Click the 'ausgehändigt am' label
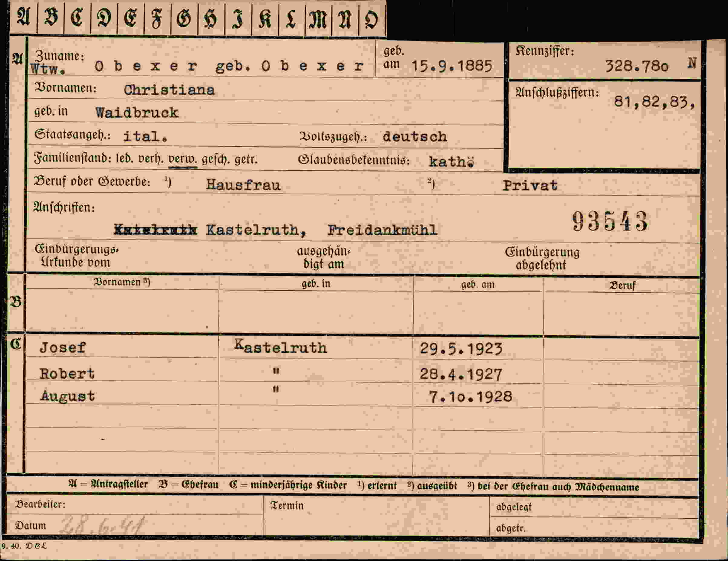 tap(324, 257)
